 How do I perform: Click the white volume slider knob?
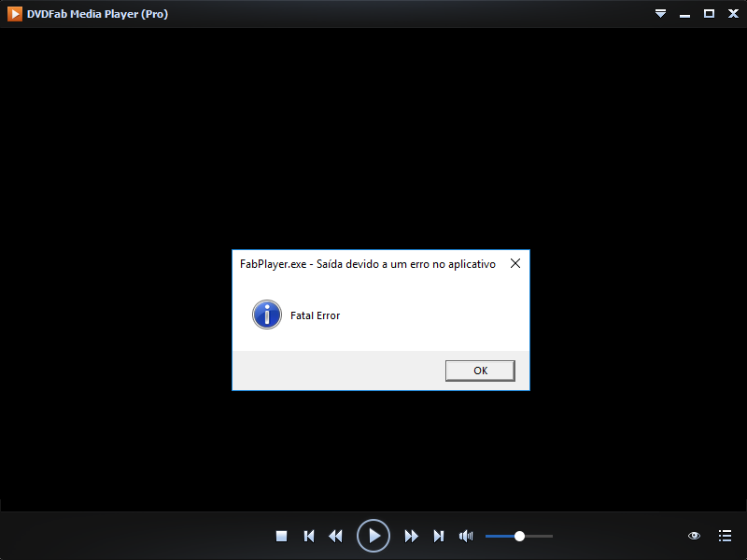520,536
